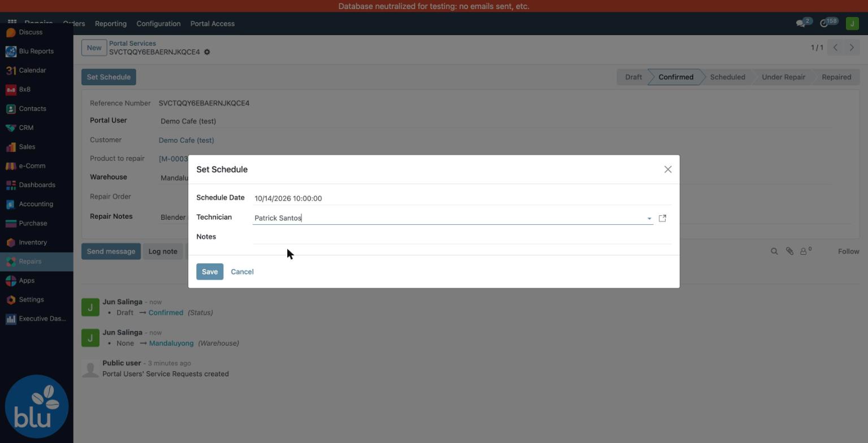Show followers list icon
Screen dimensions: 868x443
[806, 251]
